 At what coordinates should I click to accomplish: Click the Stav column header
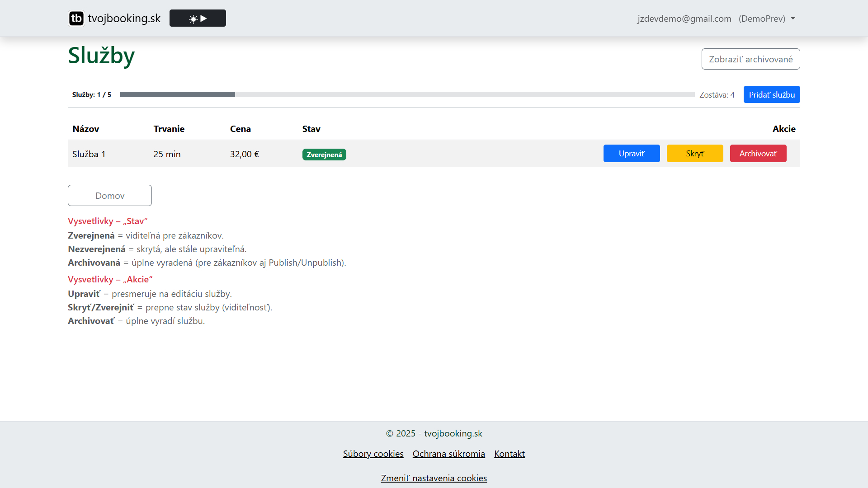(x=311, y=129)
